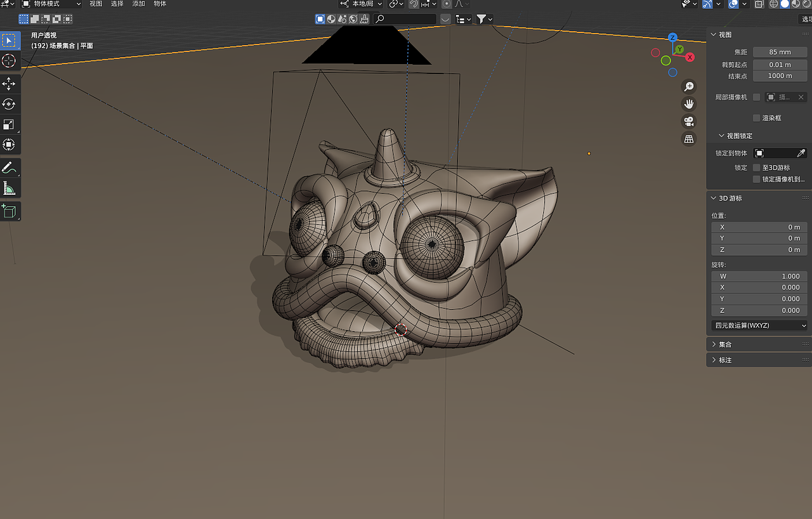Image resolution: width=812 pixels, height=519 pixels.
Task: Click the zoom view magnifier icon
Action: tap(689, 86)
